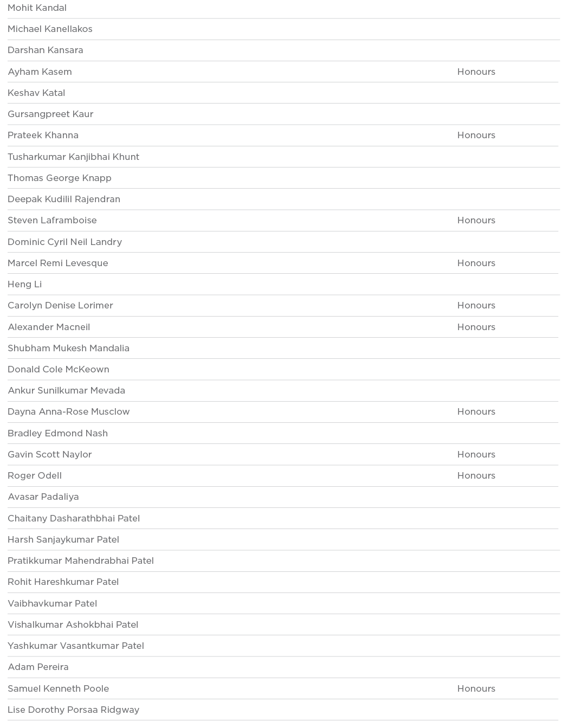The height and width of the screenshot is (728, 562).
Task: Click the name Vaibhavkumar Patel
Action: tap(52, 604)
